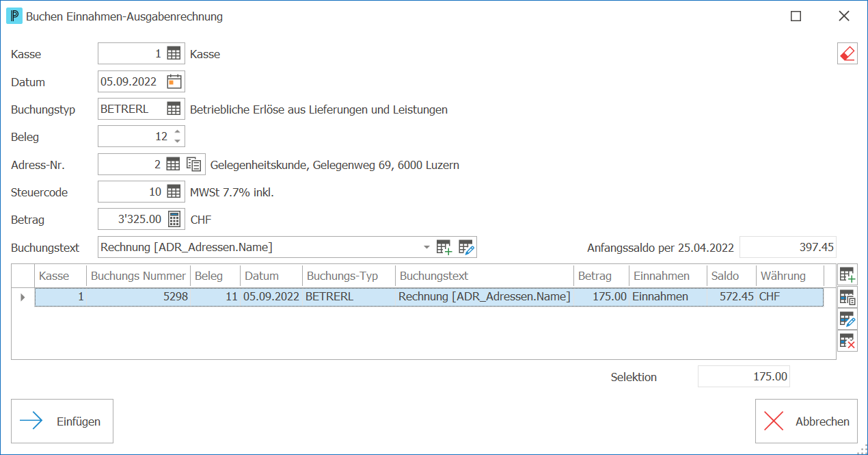
Task: Sort by the Buchungstext column header
Action: click(x=485, y=276)
